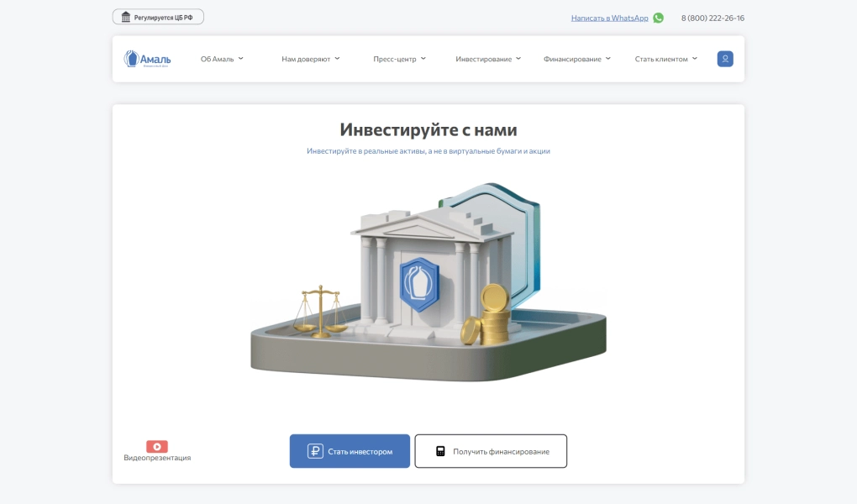Click the bank building icon in regulator badge
This screenshot has width=857, height=504.
[x=126, y=17]
